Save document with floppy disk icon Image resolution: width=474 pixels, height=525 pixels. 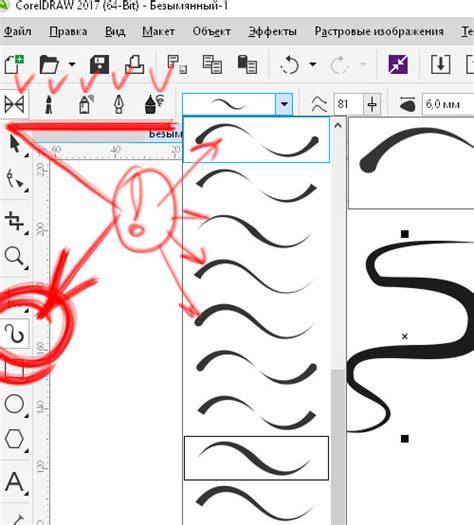tap(99, 64)
